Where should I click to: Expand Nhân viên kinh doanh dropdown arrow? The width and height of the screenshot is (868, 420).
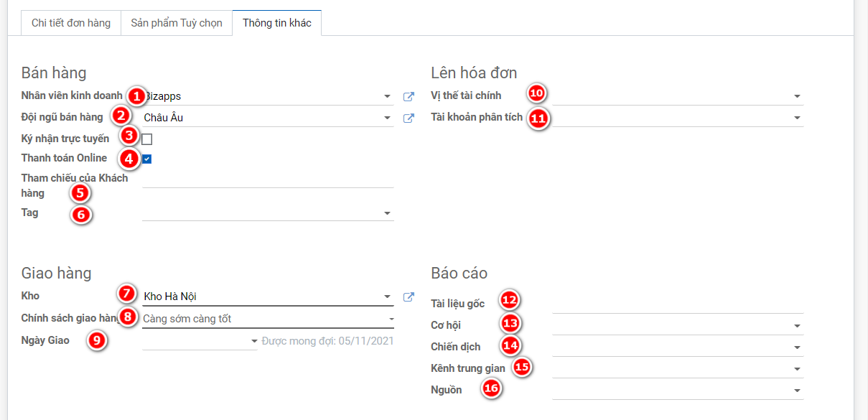tap(388, 96)
